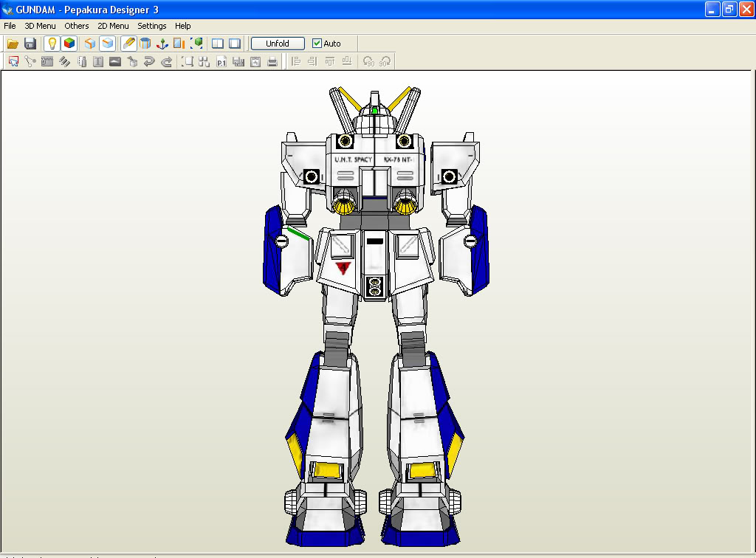756x558 pixels.
Task: Click the blue and orange panels icon
Action: point(179,44)
